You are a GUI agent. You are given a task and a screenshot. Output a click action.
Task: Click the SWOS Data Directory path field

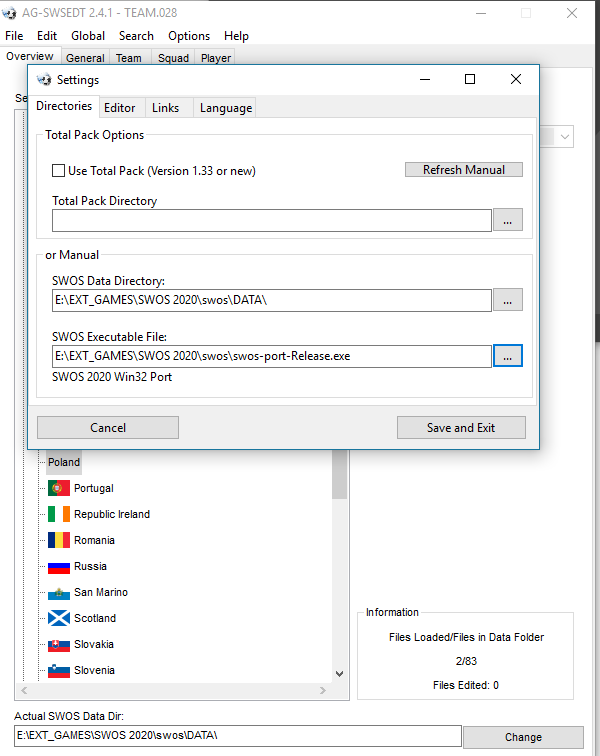[x=271, y=300]
